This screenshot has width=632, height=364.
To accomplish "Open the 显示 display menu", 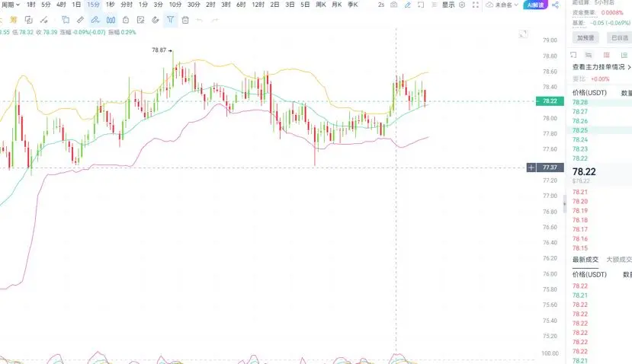I will 448,5.
